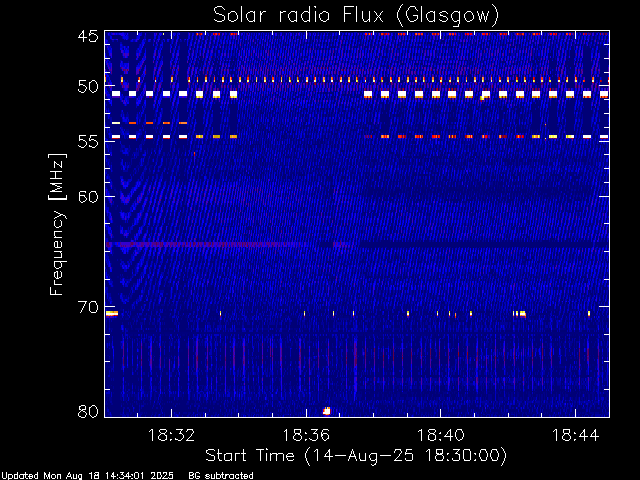Click the 80 frequency tick label
Image resolution: width=640 pixels, height=480 pixels.
(x=88, y=411)
